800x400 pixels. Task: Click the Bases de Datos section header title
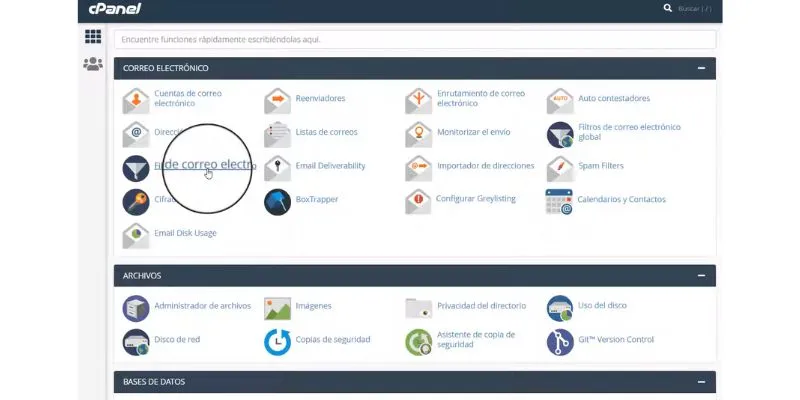point(154,382)
